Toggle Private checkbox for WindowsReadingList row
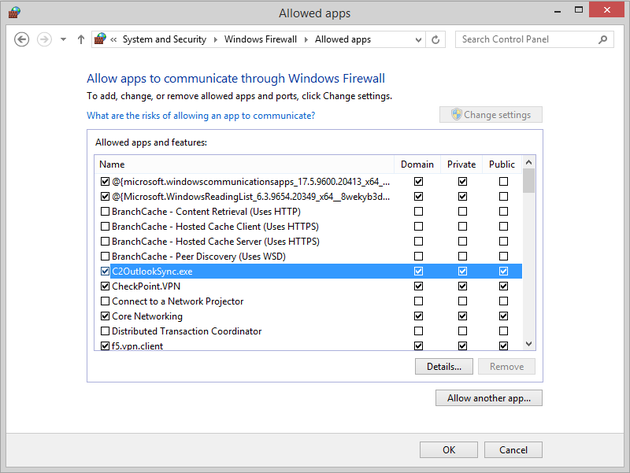 click(x=462, y=197)
